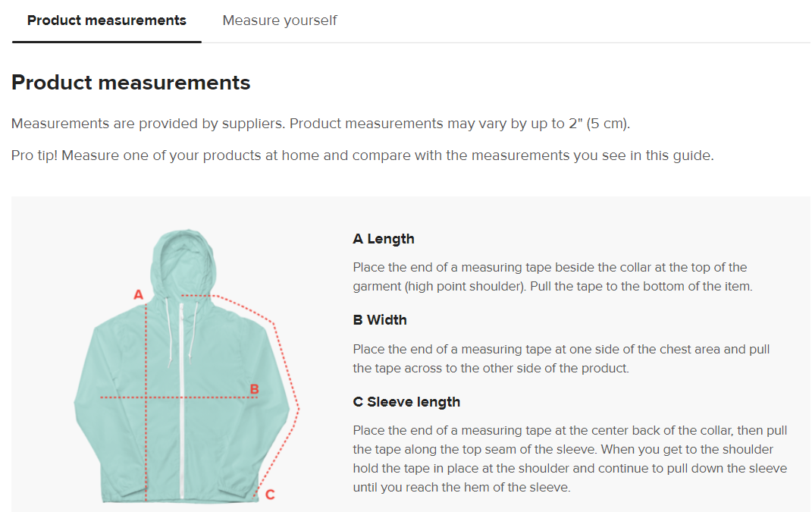Click the hood of the jacket illustration
Screen dimensions: 812x512
coord(182,258)
